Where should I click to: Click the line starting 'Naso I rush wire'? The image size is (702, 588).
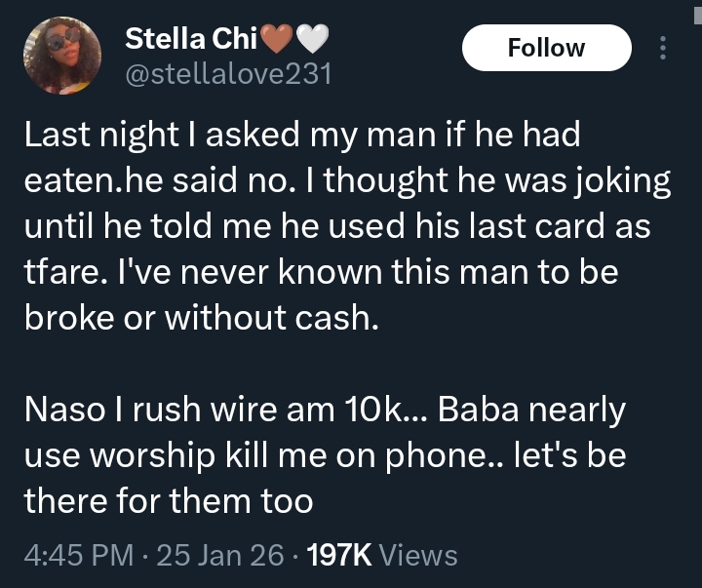323,412
